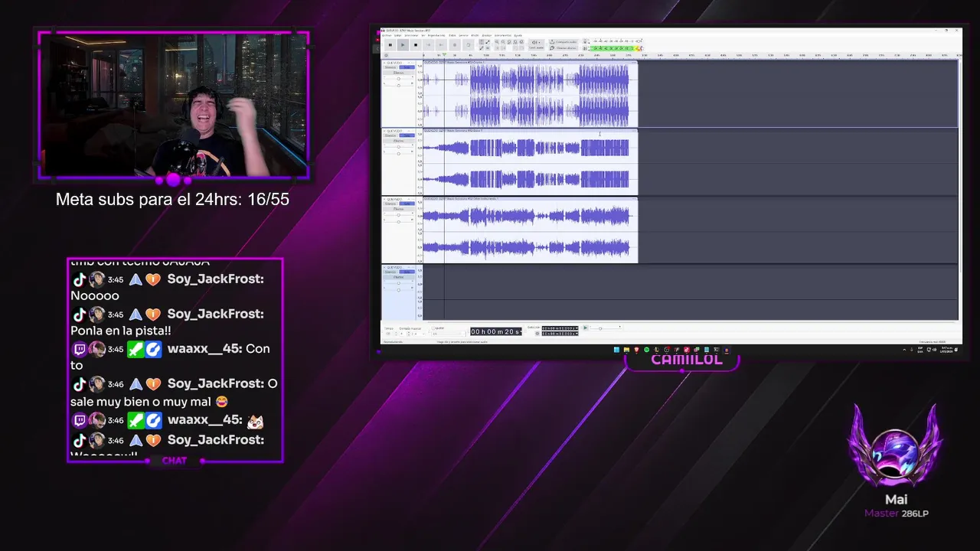980x551 pixels.
Task: Select the Multi-tool icon
Action: click(488, 48)
